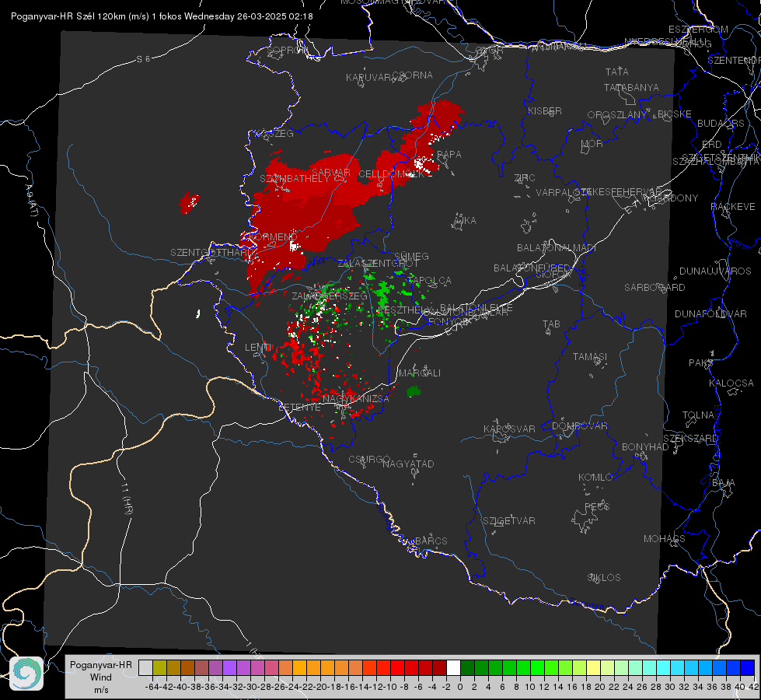This screenshot has height=700, width=761.
Task: Click the TAPOLCA city label
Action: click(x=430, y=280)
